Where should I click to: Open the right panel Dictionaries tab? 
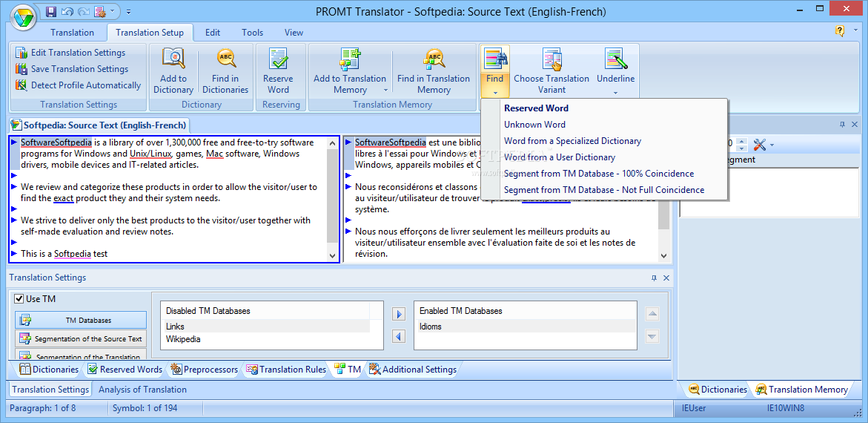click(718, 390)
